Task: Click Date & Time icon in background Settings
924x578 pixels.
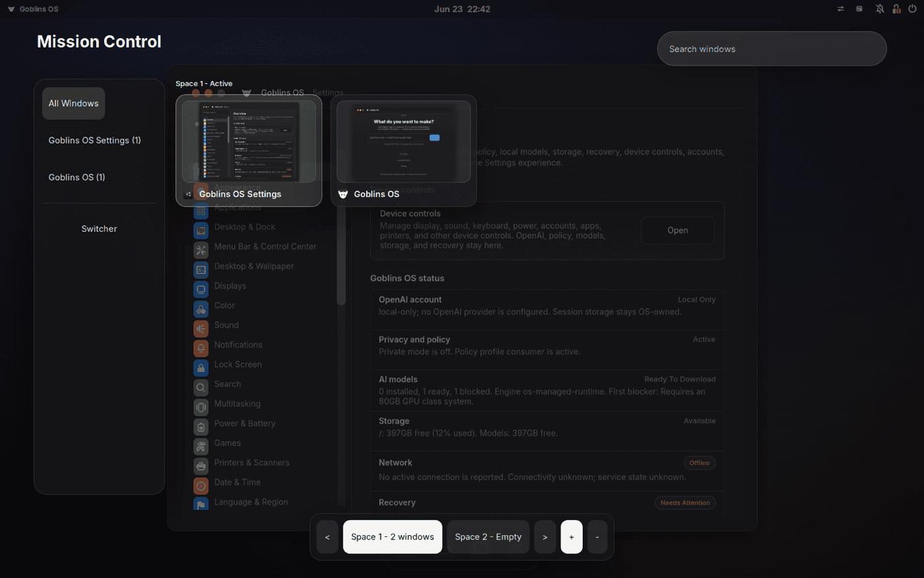Action: [x=201, y=486]
